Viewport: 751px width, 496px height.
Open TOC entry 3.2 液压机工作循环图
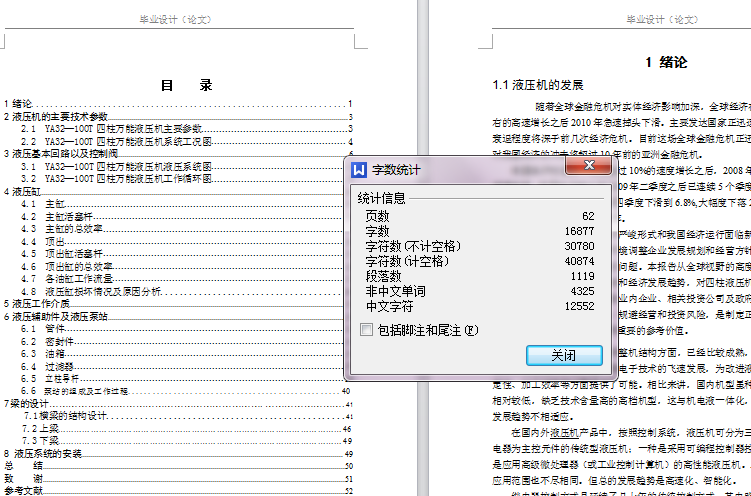[x=182, y=179]
